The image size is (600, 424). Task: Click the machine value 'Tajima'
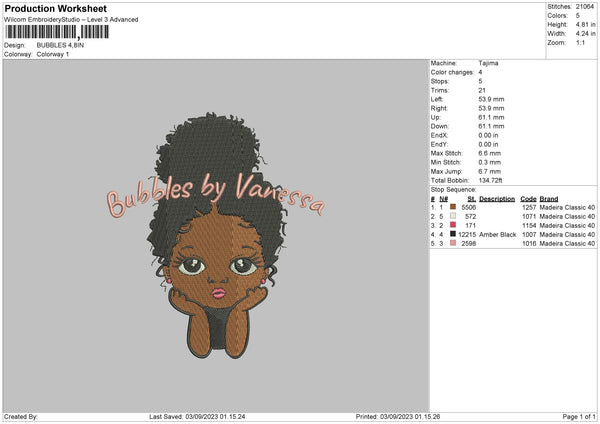point(488,63)
